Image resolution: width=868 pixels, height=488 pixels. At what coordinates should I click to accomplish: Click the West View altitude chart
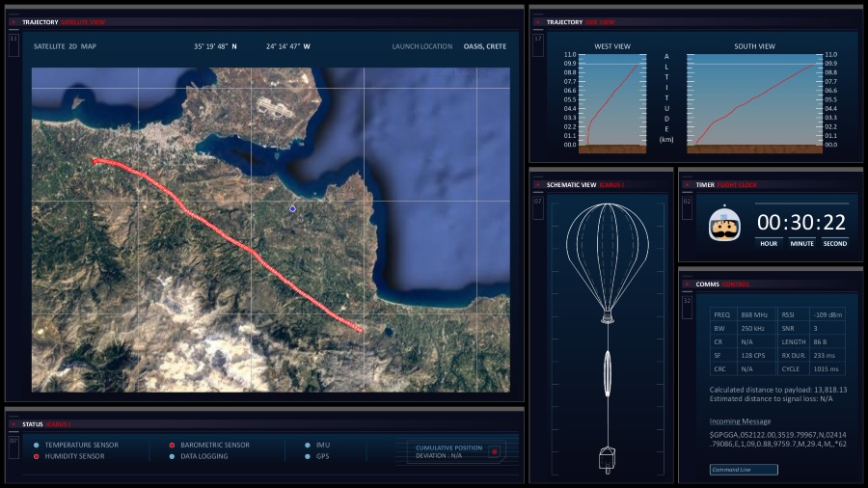point(612,103)
